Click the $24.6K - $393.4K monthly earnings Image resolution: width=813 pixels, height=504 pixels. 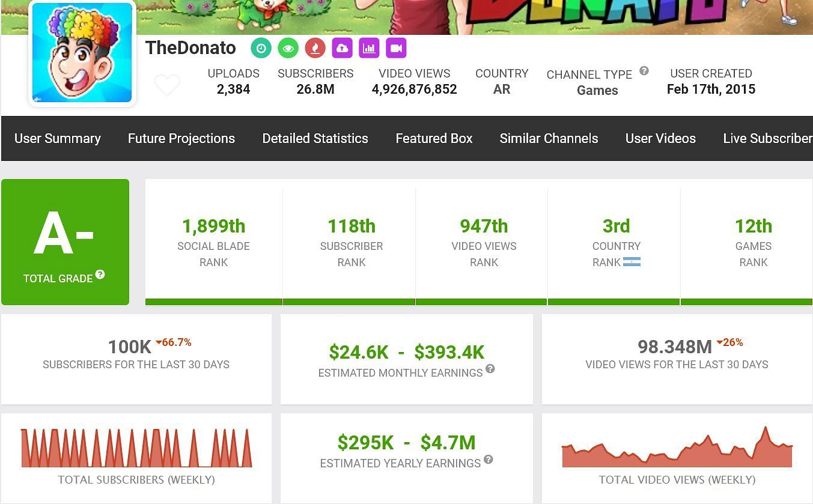[x=406, y=352]
